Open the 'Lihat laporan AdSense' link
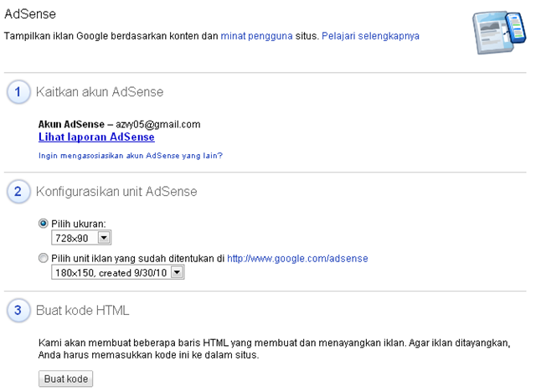Image resolution: width=536 pixels, height=392 pixels. [x=96, y=137]
